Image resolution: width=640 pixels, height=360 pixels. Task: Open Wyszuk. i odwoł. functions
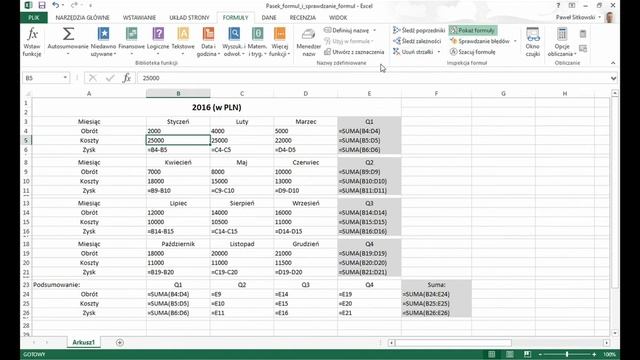(x=234, y=41)
